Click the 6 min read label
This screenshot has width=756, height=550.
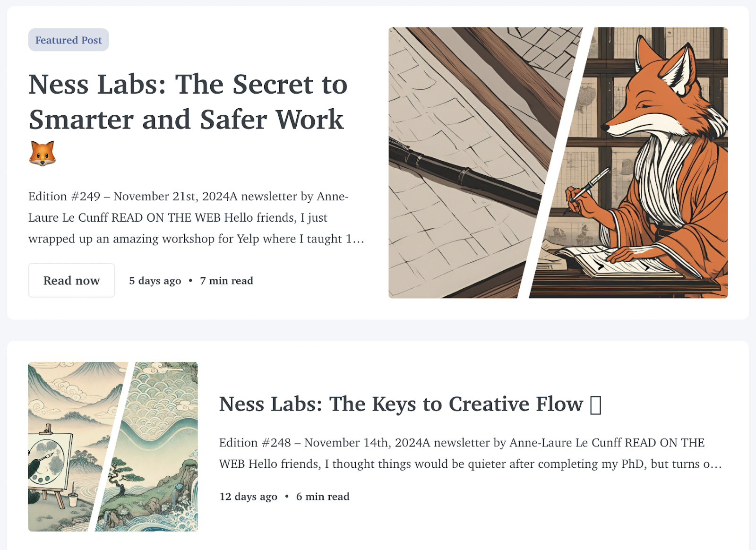tap(323, 496)
